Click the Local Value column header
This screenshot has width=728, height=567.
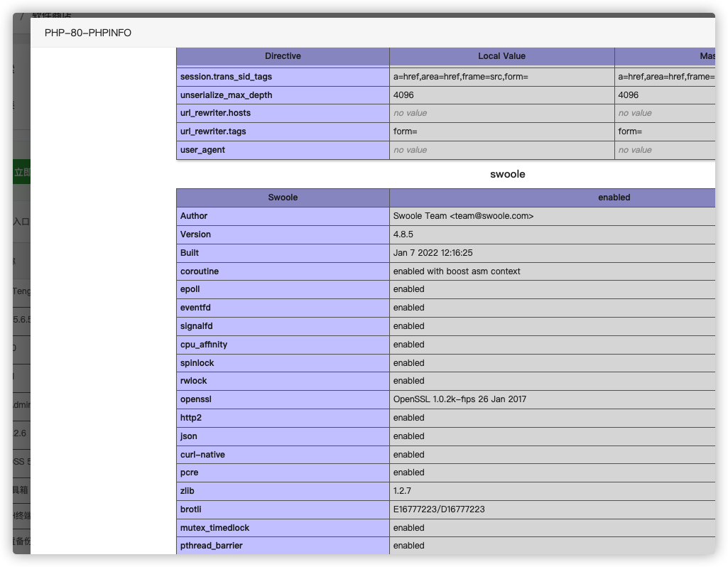pos(501,56)
